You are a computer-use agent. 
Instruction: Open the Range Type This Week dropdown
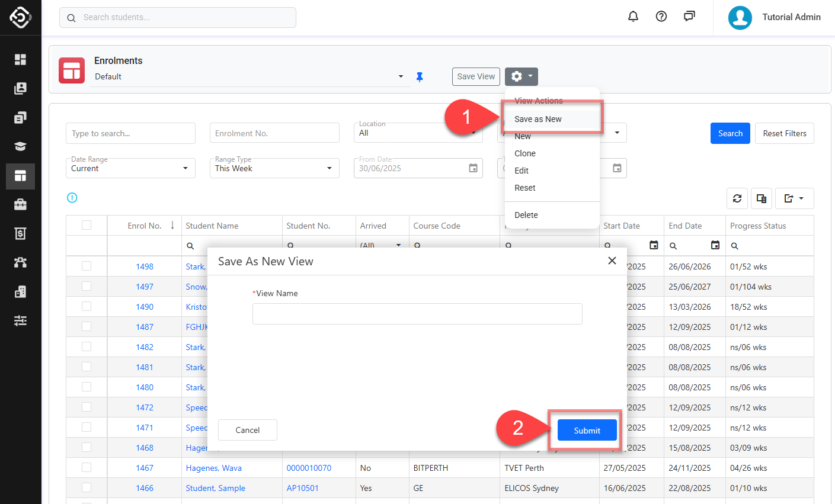coord(274,168)
